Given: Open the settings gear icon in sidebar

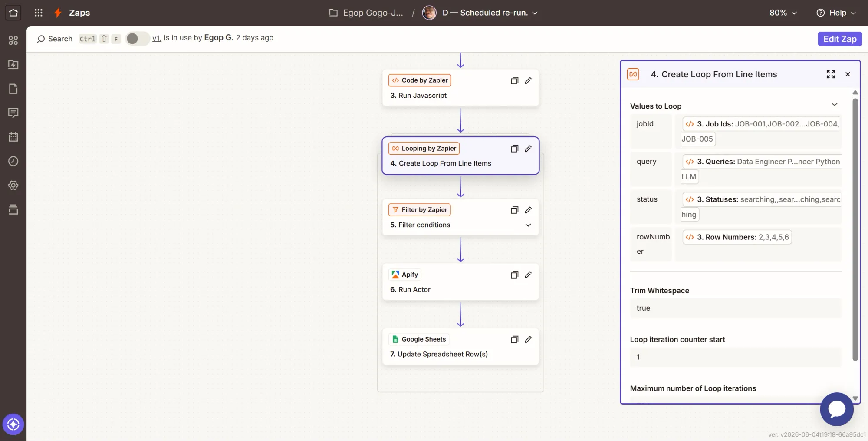Looking at the screenshot, I should 13,186.
